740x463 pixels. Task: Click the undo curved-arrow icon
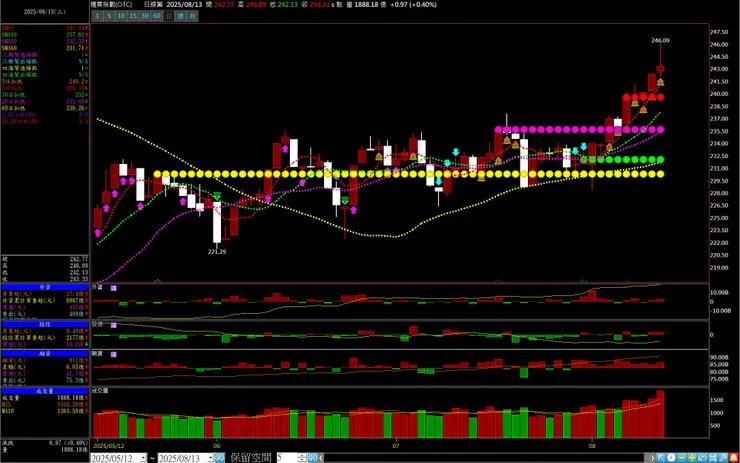(702, 458)
